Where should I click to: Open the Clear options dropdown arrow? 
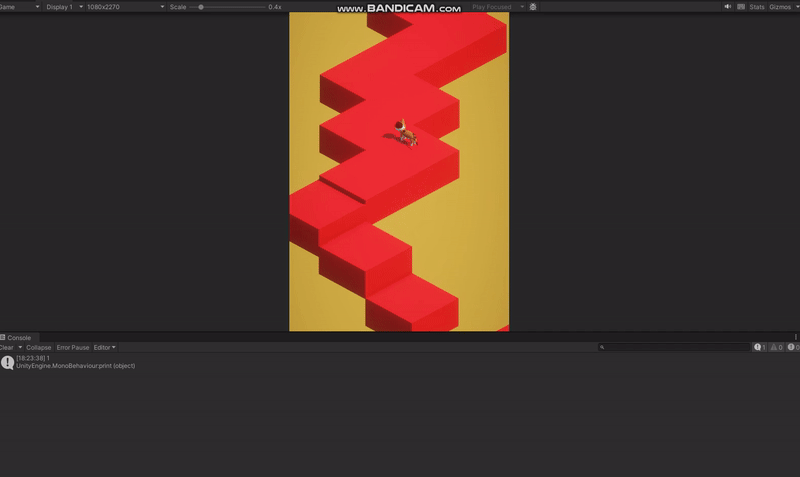(x=20, y=347)
